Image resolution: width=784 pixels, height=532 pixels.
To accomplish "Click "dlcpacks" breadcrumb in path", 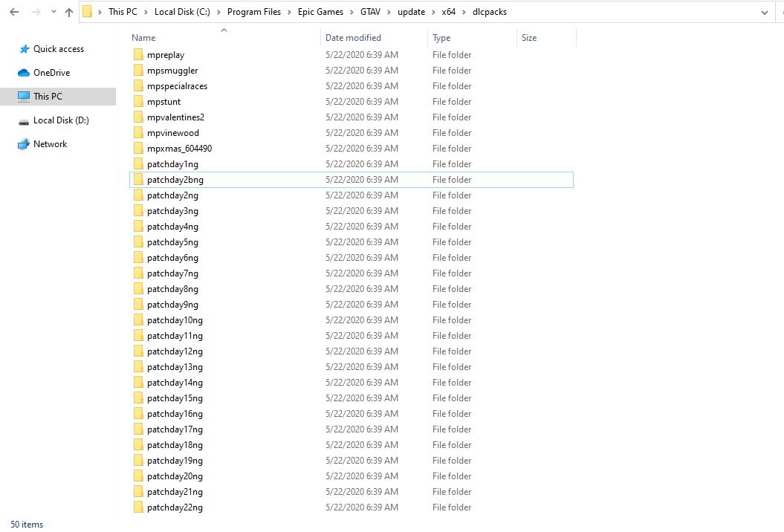I will point(490,11).
